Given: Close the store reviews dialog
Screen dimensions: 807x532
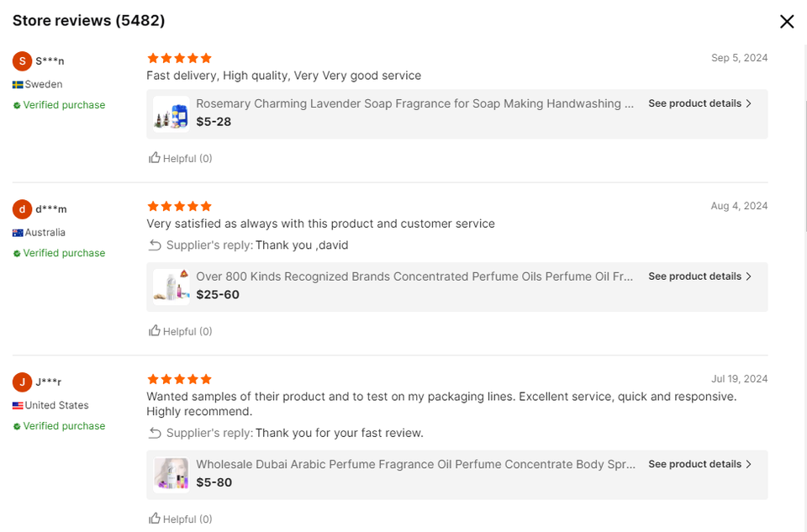Looking at the screenshot, I should click(787, 22).
